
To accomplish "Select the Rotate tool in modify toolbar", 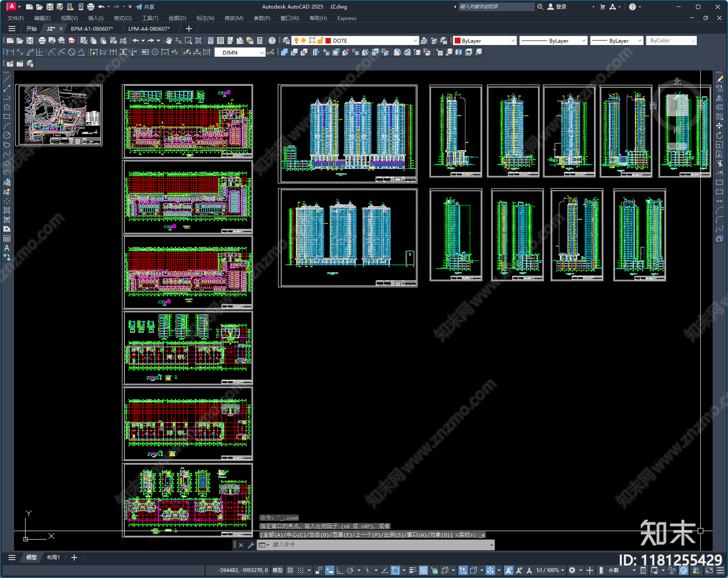I will (x=719, y=135).
